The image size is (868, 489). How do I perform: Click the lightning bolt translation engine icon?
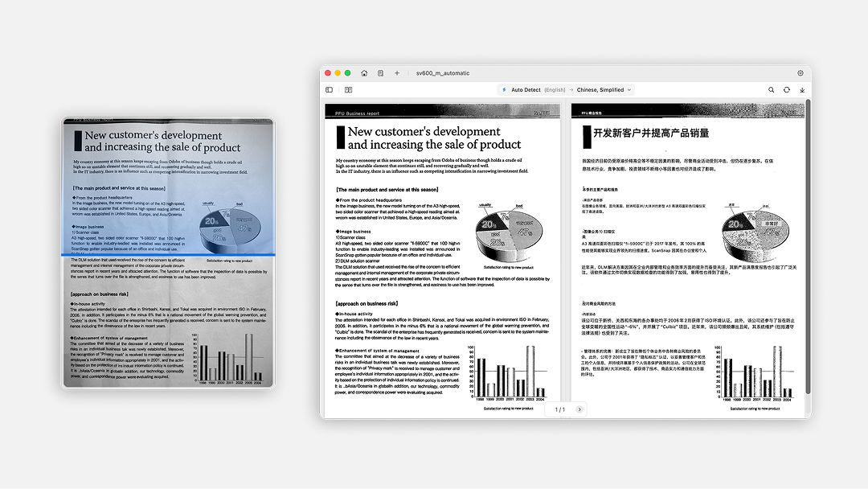click(504, 90)
